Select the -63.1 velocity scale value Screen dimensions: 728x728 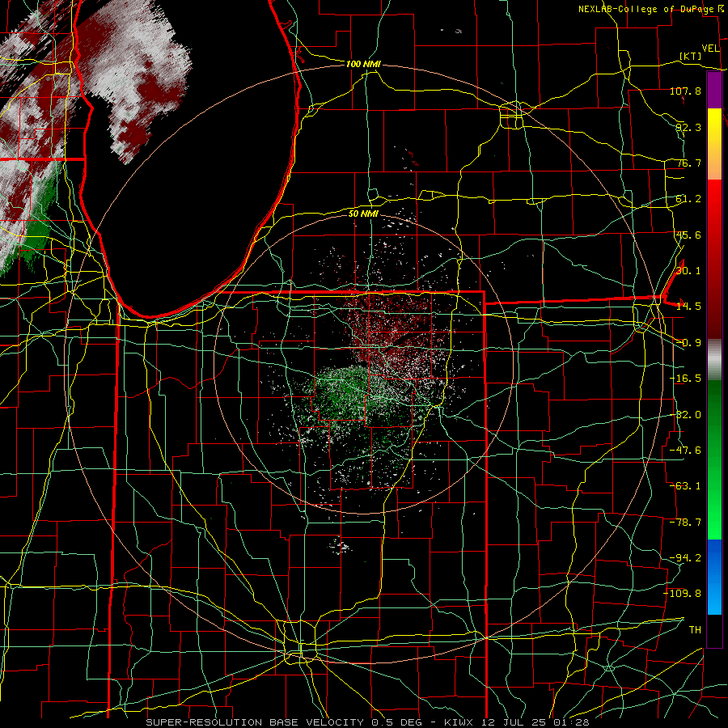point(685,486)
